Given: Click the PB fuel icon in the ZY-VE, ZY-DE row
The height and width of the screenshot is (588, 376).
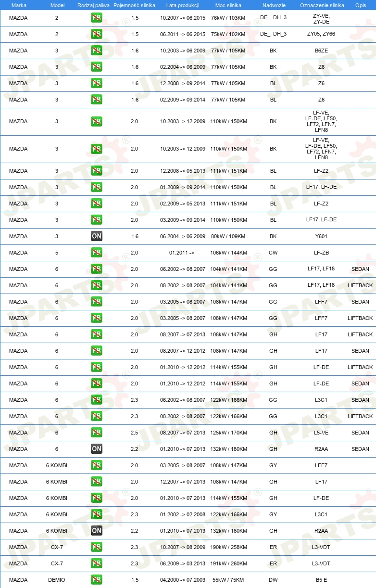Looking at the screenshot, I should (97, 18).
